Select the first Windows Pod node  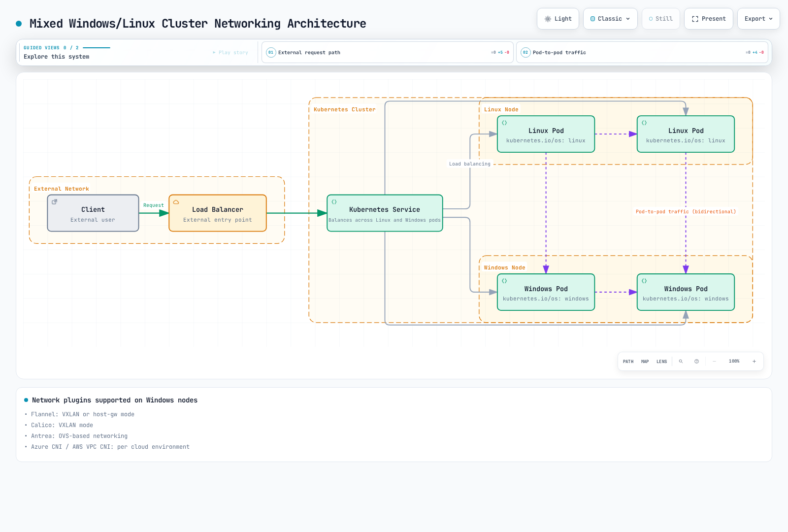(x=546, y=292)
